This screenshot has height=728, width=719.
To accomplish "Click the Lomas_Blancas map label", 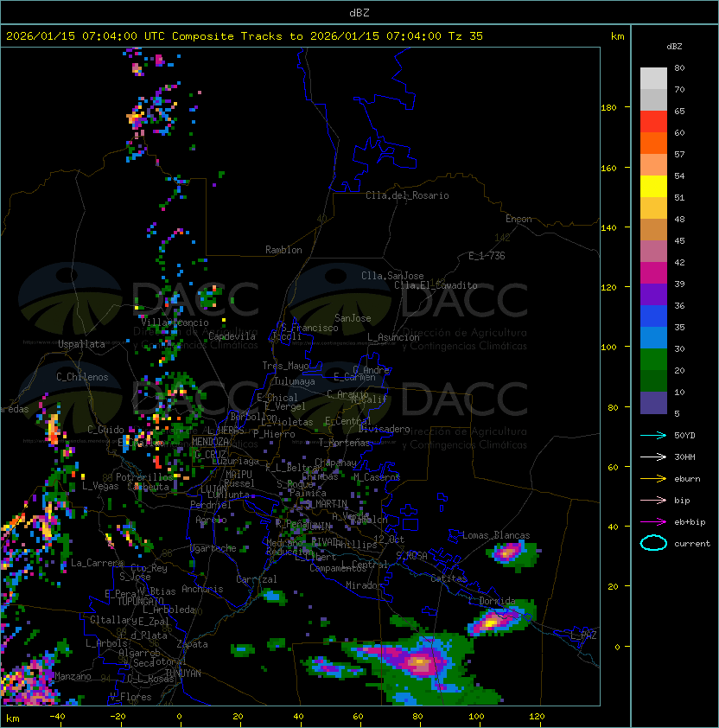I will pyautogui.click(x=496, y=535).
